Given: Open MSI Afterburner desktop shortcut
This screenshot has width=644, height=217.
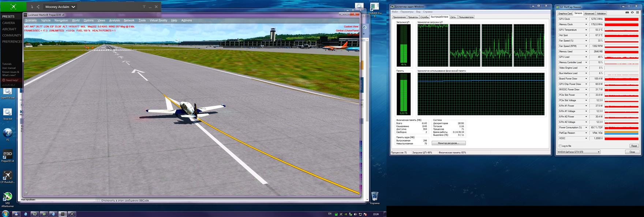Looking at the screenshot, I should tap(8, 200).
